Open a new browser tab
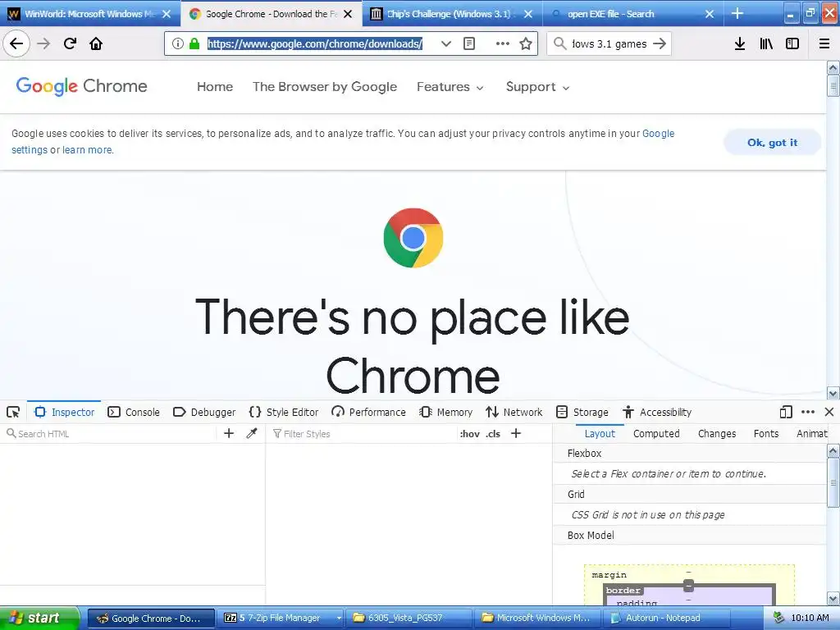 (x=737, y=13)
